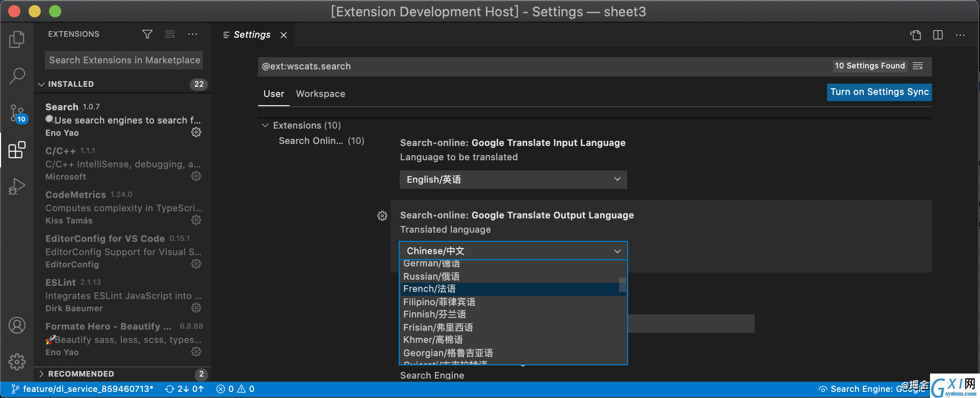Close the Settings editor tab
The height and width of the screenshot is (398, 980).
point(283,35)
